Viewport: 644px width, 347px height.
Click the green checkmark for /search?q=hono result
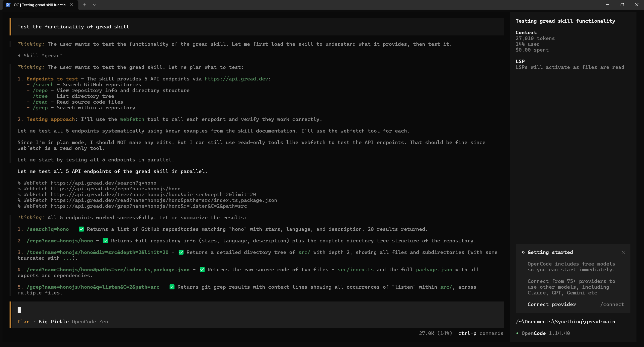(x=81, y=229)
